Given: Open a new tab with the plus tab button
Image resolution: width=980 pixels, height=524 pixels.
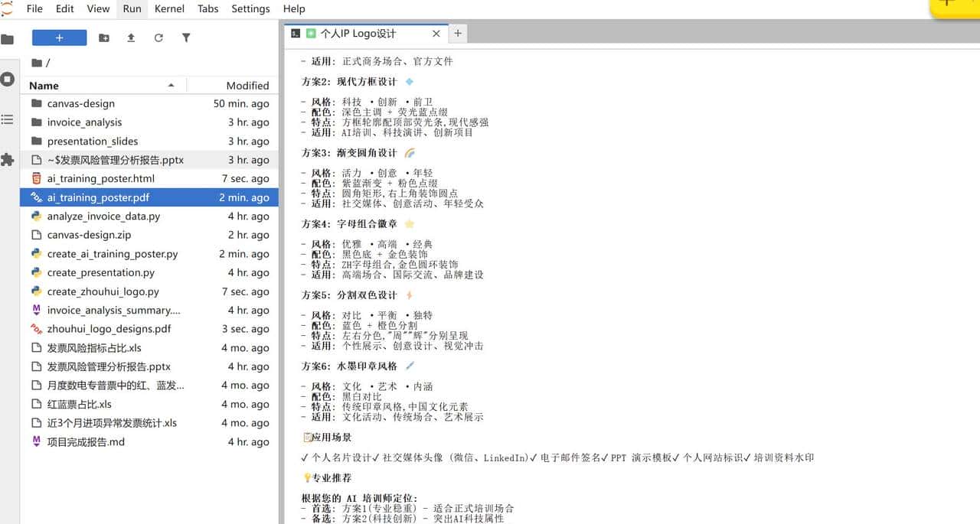Looking at the screenshot, I should click(457, 33).
